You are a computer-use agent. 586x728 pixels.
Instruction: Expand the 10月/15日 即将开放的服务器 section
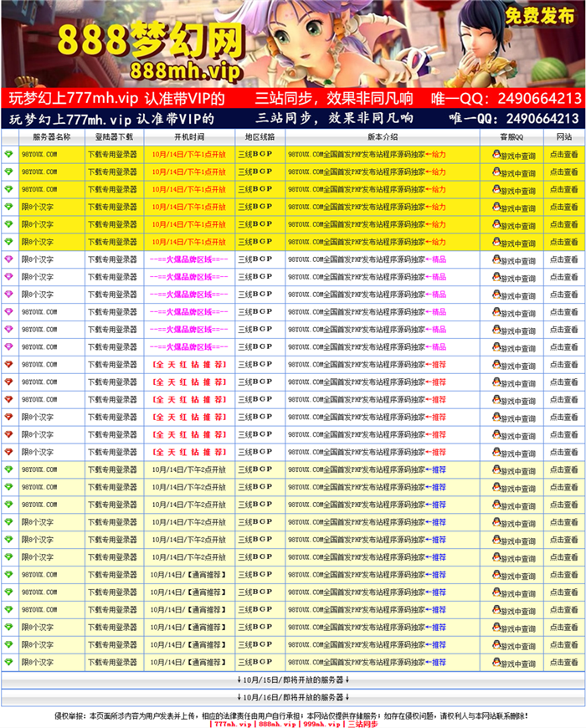point(293,679)
